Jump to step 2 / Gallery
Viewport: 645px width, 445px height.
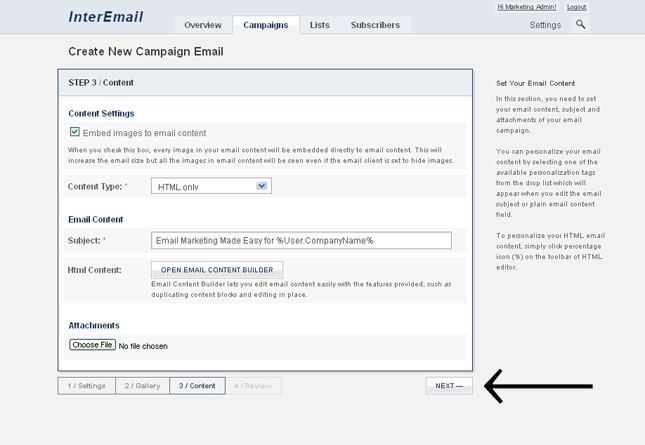(x=142, y=385)
